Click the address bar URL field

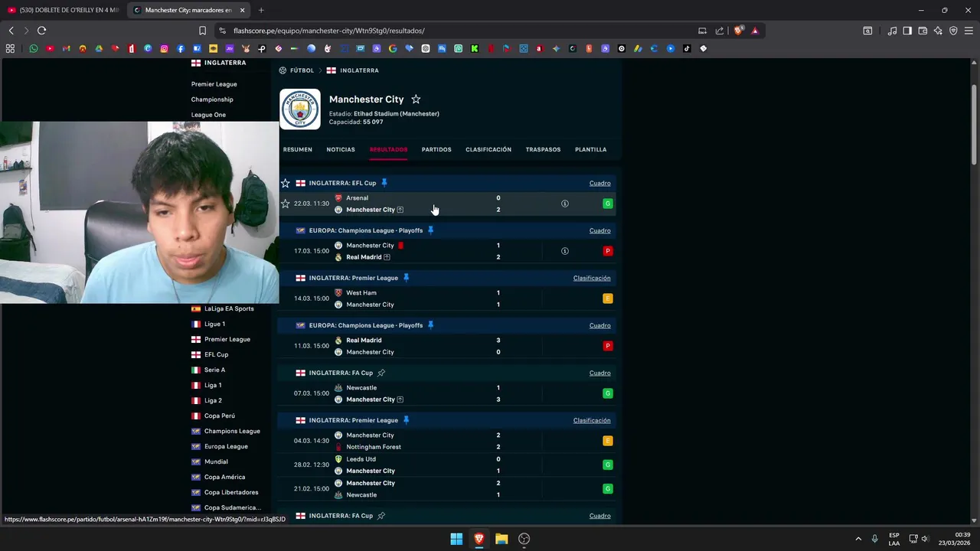click(452, 31)
